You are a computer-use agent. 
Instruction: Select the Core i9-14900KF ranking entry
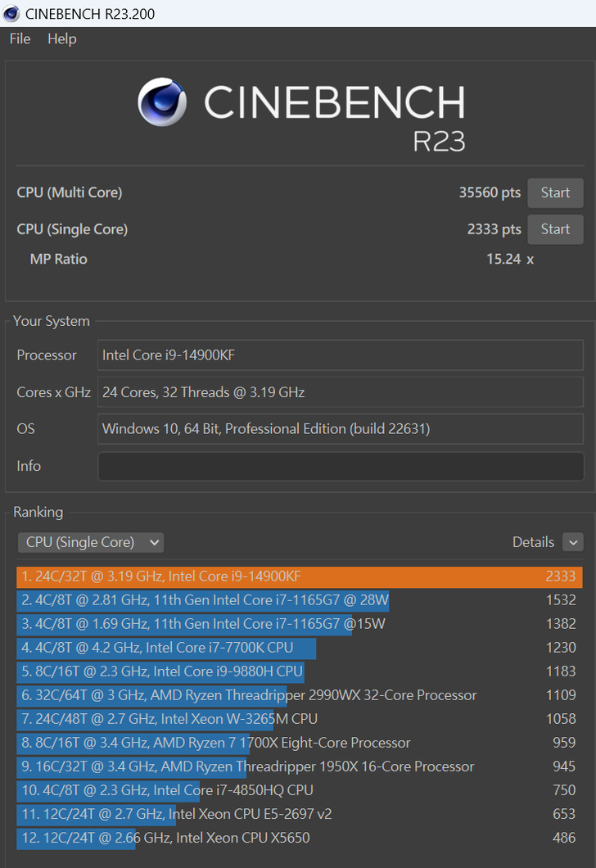tap(299, 576)
